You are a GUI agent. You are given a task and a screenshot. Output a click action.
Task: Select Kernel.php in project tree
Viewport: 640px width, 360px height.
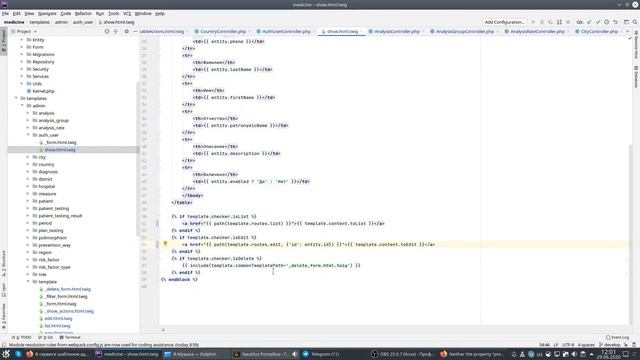[43, 91]
